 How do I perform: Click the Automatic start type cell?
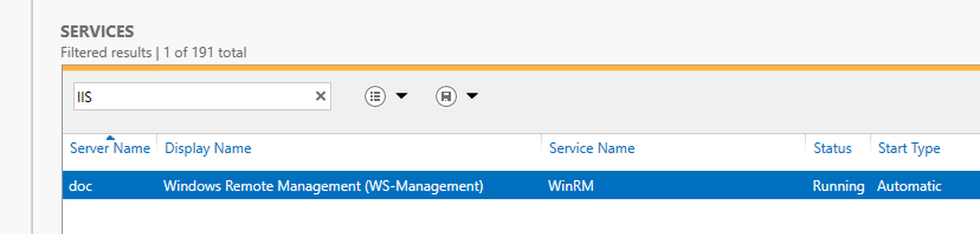tap(909, 186)
